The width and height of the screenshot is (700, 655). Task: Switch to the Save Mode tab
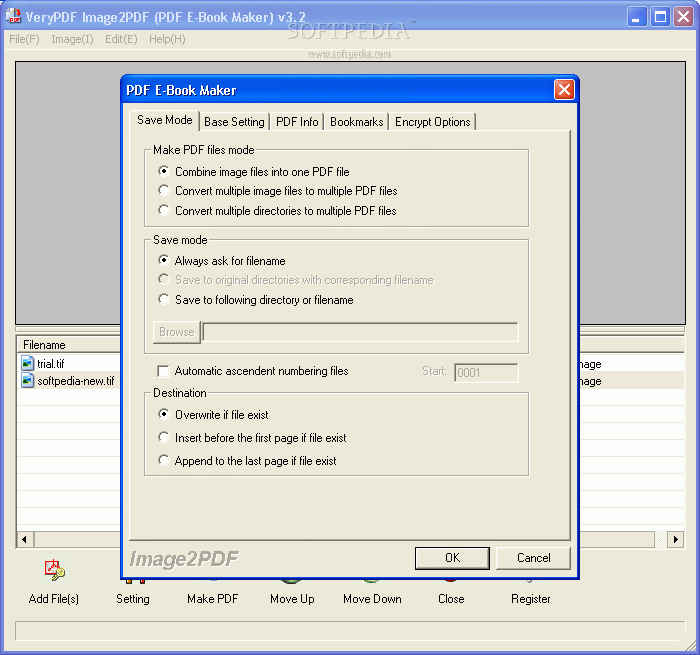tap(165, 120)
